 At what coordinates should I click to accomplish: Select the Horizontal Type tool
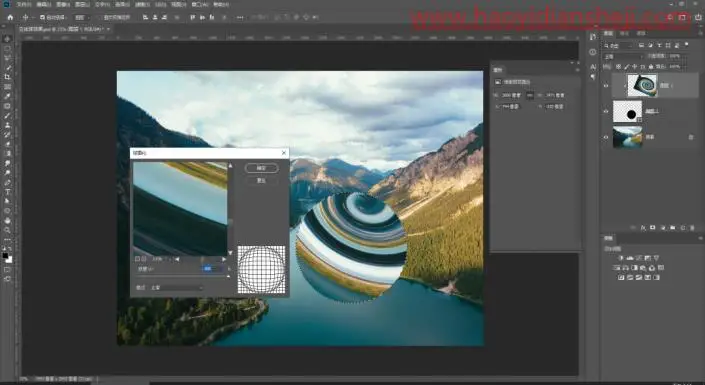tap(7, 192)
